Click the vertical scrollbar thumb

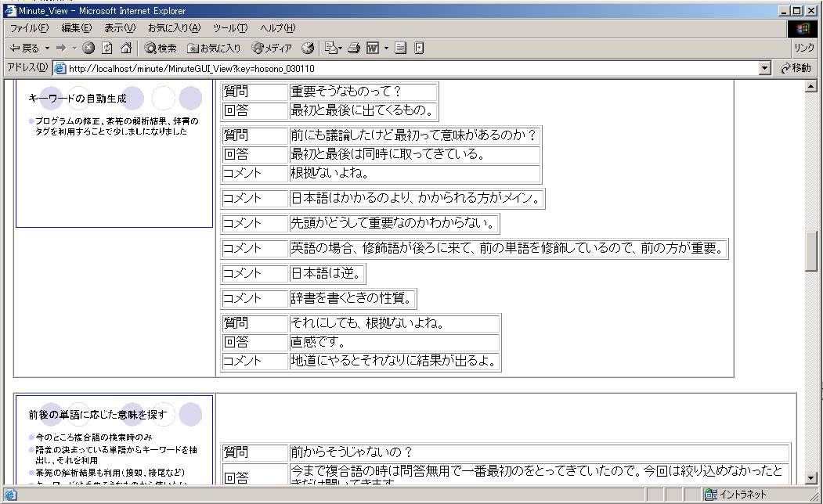click(x=811, y=251)
